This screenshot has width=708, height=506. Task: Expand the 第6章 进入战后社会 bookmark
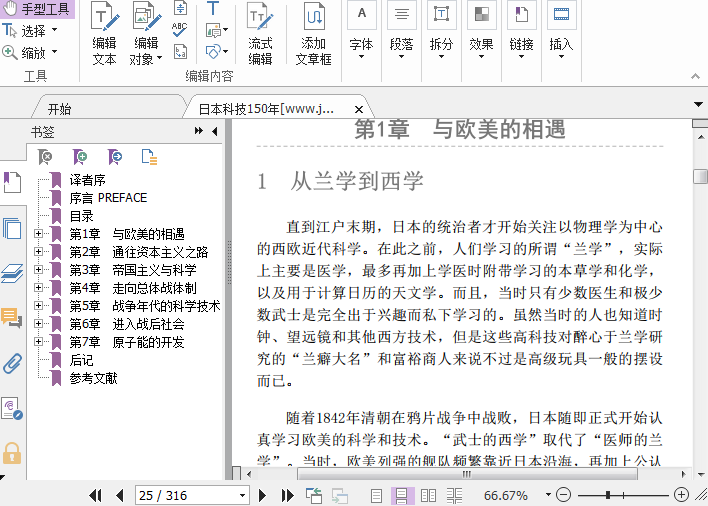point(38,324)
